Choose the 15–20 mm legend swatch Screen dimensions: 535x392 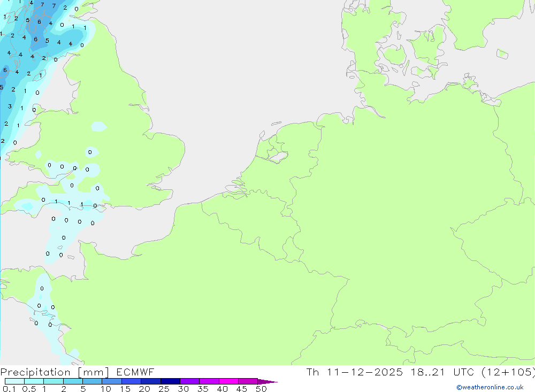[x=131, y=381]
